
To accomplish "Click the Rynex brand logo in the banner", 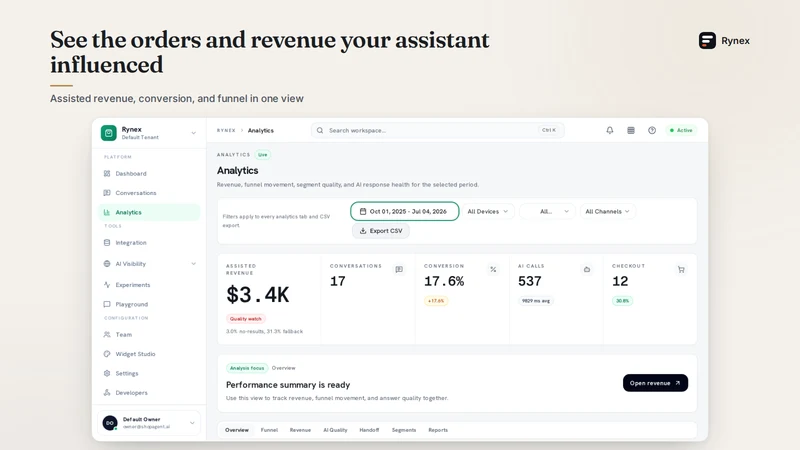I will pyautogui.click(x=707, y=41).
